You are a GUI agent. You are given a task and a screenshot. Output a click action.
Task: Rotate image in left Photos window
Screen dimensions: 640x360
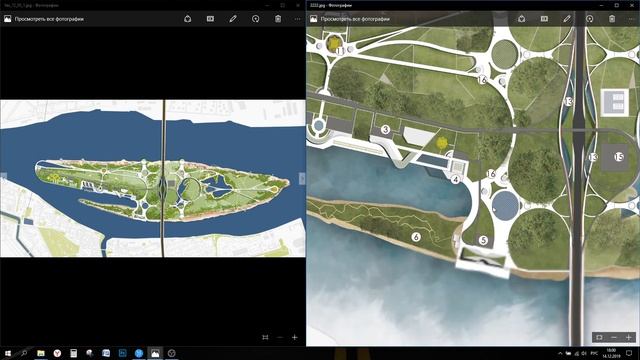(x=256, y=19)
